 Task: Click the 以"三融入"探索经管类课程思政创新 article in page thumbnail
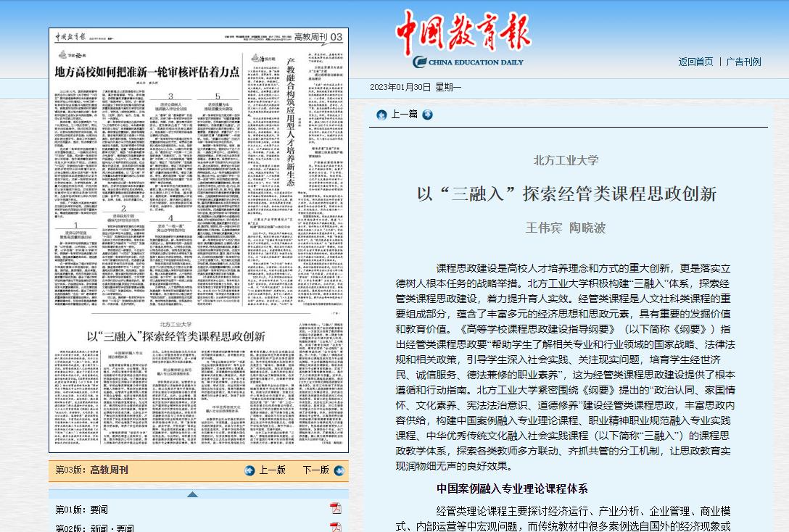point(176,336)
